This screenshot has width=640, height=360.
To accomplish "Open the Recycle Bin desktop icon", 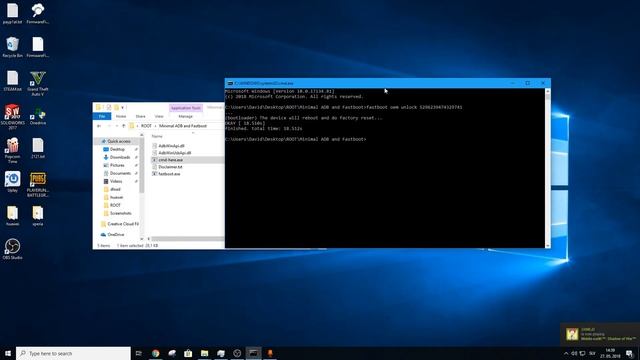I will tap(12, 47).
